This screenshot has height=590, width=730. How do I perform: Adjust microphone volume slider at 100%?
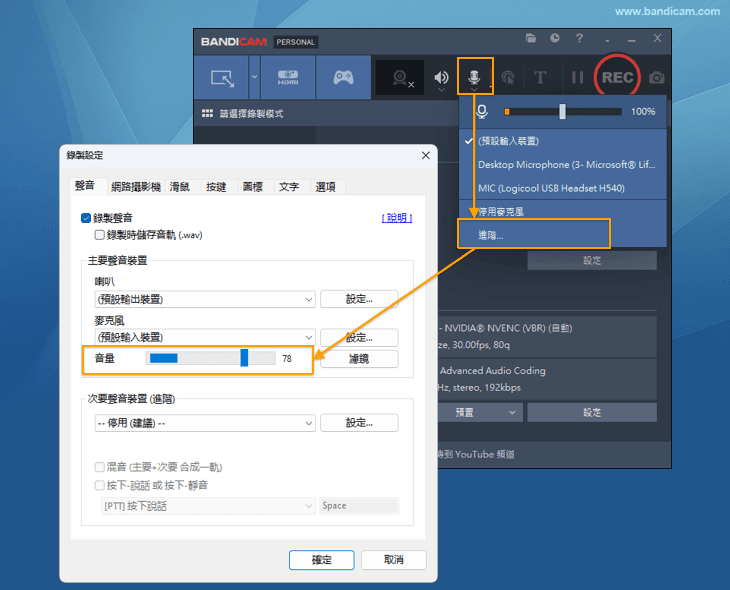[563, 111]
